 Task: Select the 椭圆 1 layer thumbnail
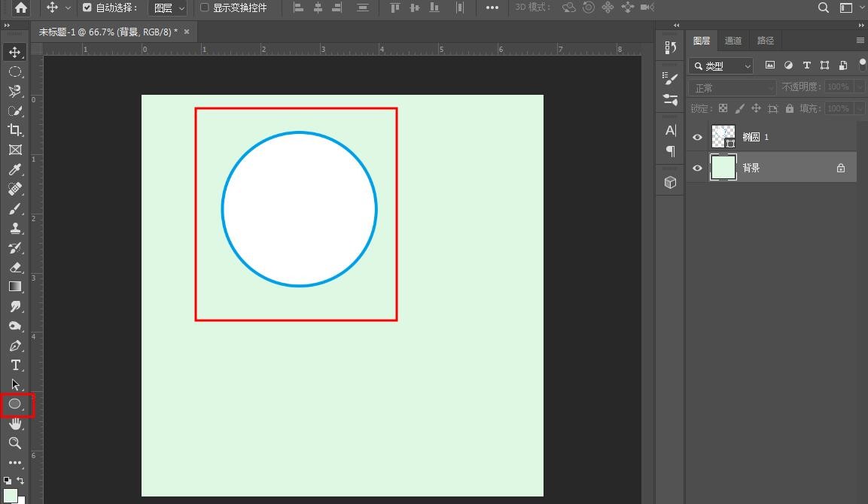pos(722,136)
